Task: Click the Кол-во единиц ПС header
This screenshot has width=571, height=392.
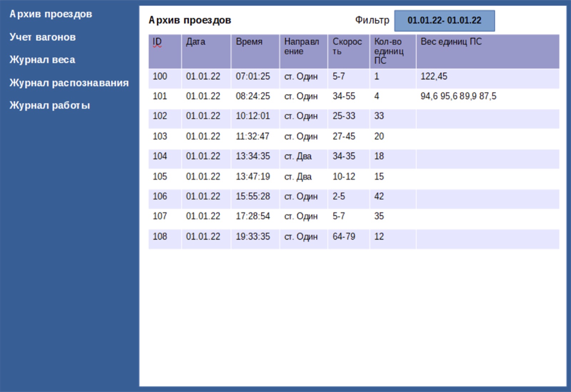Action: [393, 51]
